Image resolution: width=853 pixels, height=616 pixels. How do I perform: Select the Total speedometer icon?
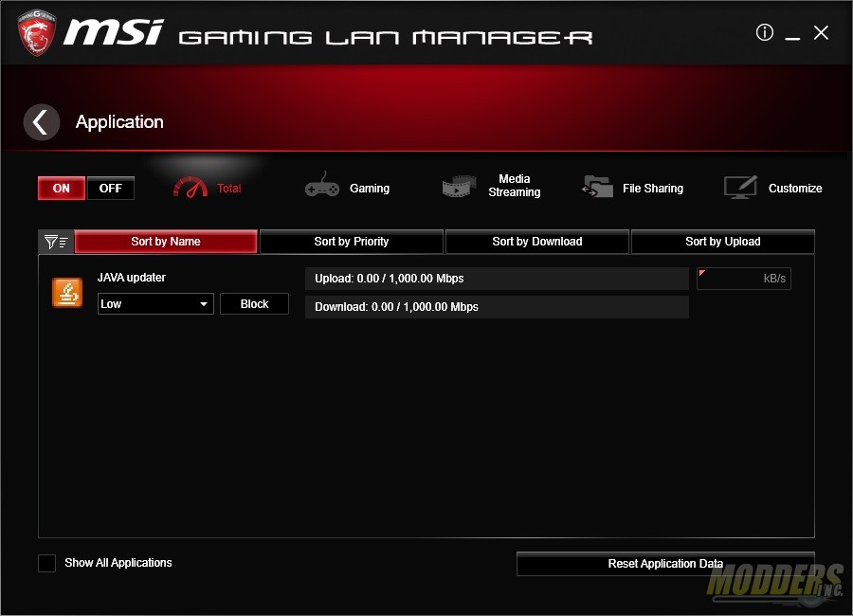pyautogui.click(x=190, y=188)
